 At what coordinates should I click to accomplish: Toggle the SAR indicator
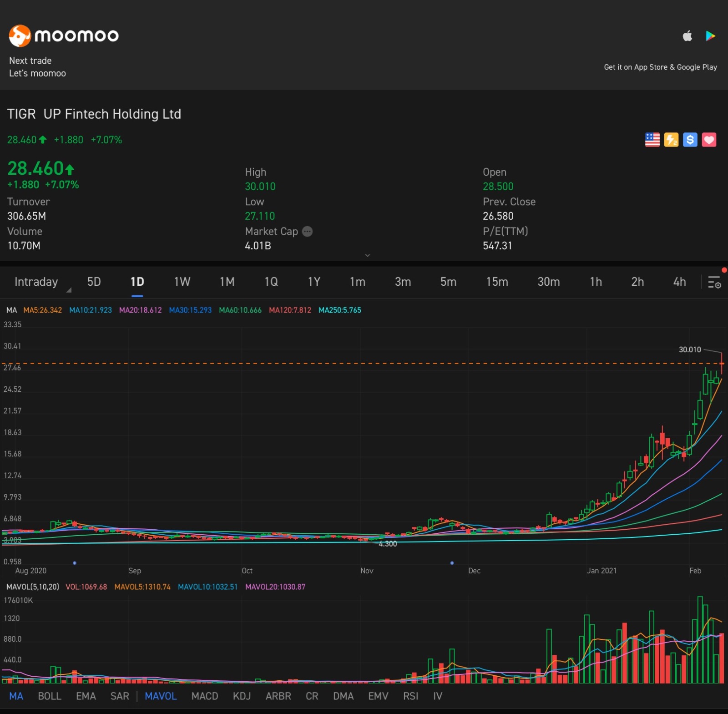coord(120,696)
